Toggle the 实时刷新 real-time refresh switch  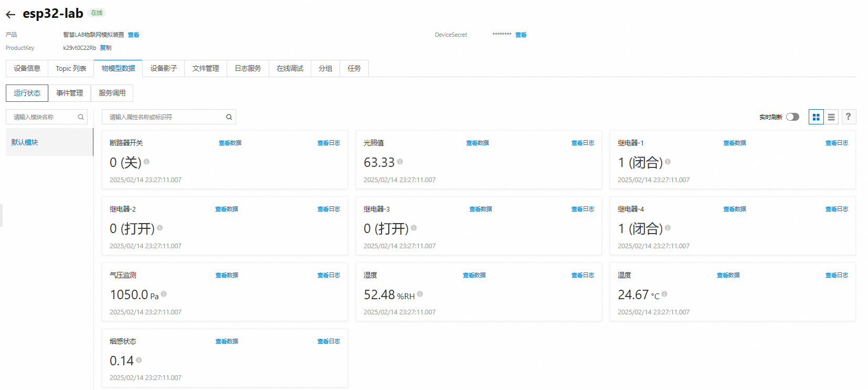click(792, 117)
